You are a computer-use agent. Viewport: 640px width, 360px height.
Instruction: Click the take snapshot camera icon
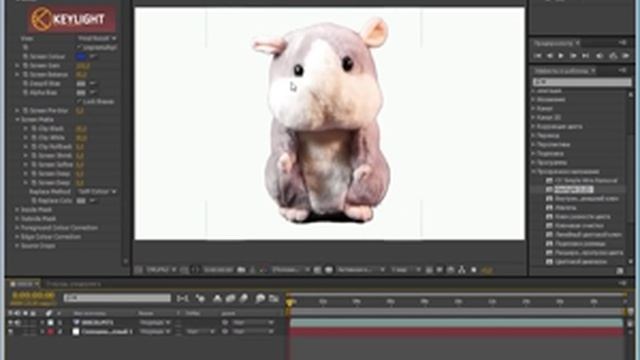click(x=241, y=270)
